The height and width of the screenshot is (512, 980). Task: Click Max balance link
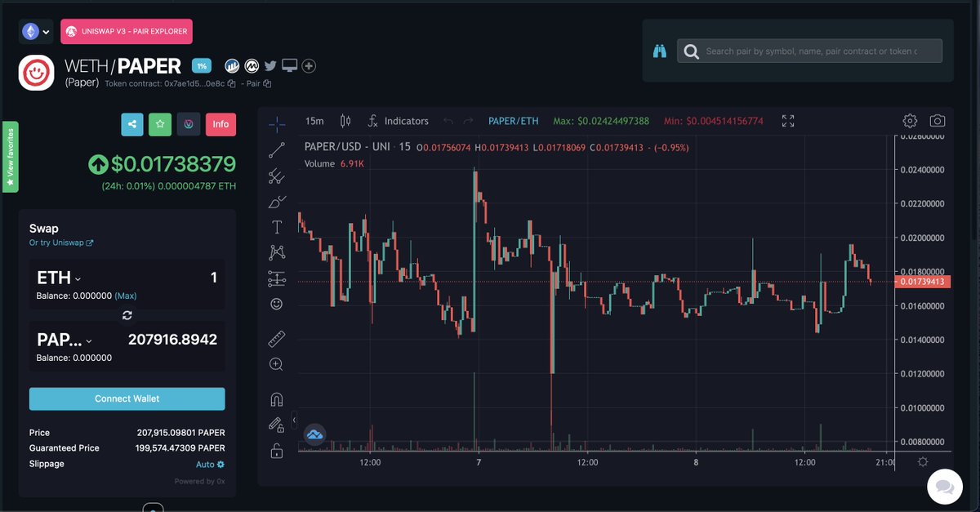126,295
